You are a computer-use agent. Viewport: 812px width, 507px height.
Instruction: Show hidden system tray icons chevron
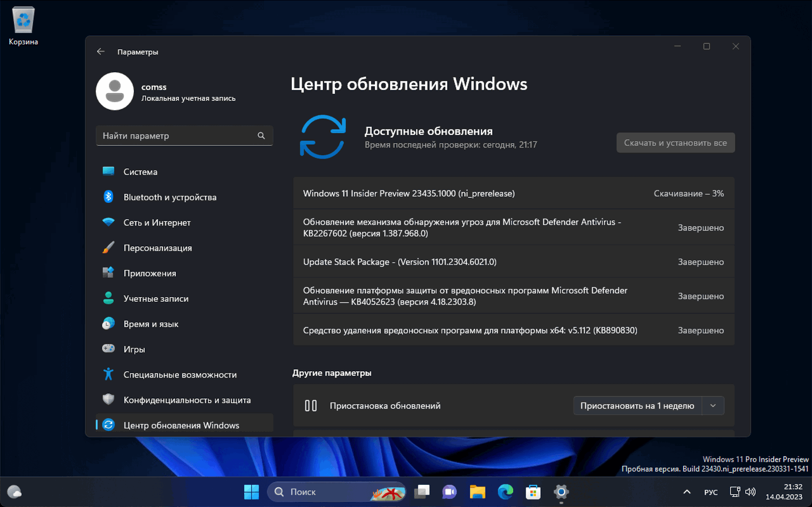click(x=686, y=492)
